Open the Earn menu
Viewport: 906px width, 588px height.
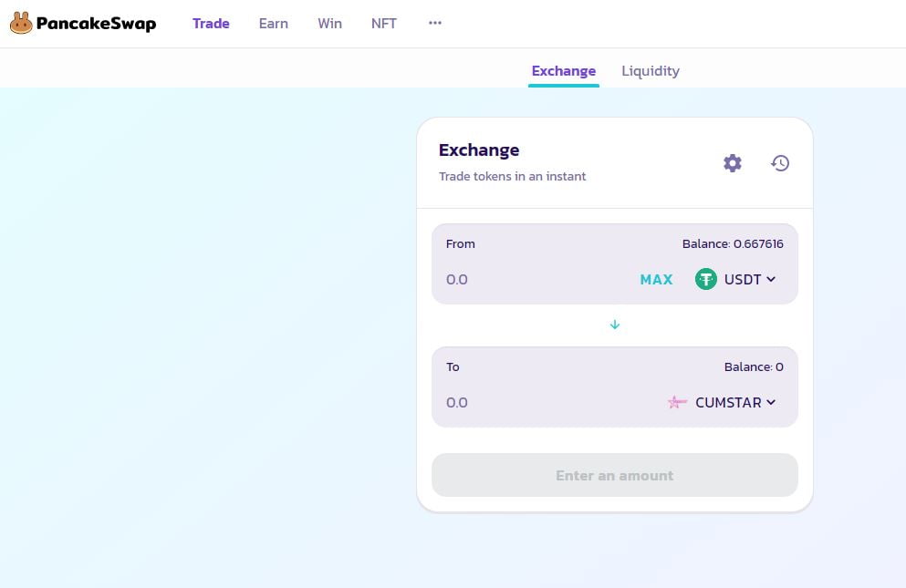[x=273, y=24]
